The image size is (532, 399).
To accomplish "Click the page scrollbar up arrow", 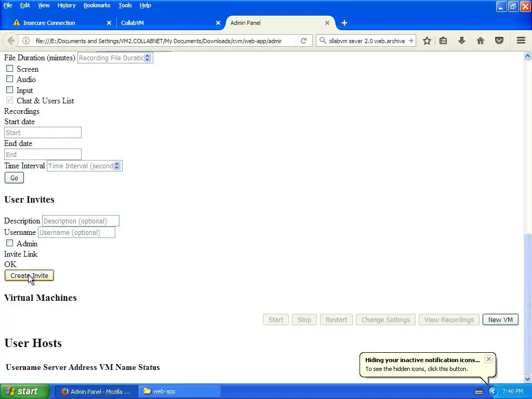I will (x=528, y=56).
